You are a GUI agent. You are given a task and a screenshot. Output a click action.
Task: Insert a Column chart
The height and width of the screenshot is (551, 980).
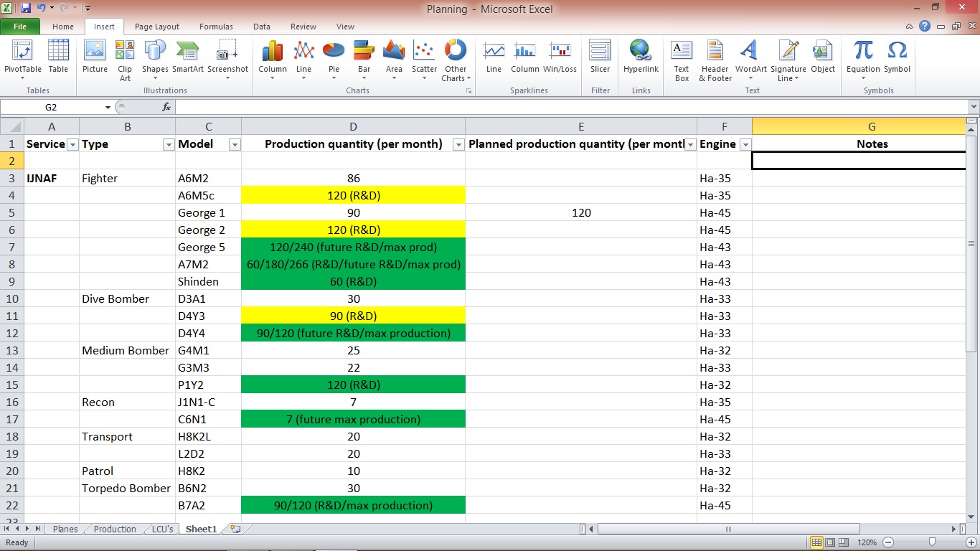(x=273, y=60)
